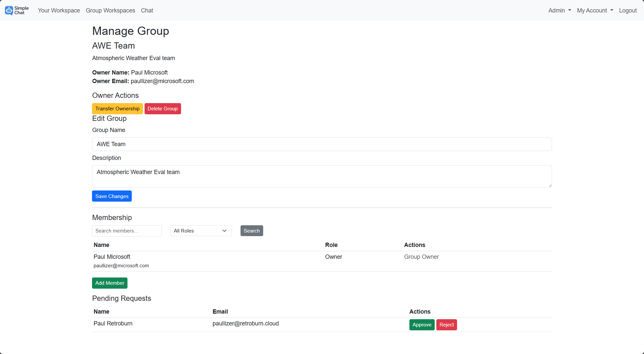Screen dimensions: 644x354
Task: Delete the AWE Team group
Action: (163, 108)
